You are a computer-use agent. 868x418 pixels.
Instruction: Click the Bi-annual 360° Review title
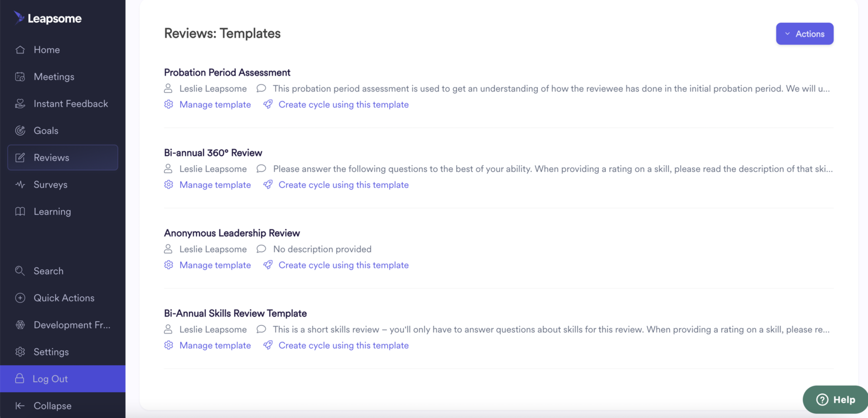coord(213,153)
